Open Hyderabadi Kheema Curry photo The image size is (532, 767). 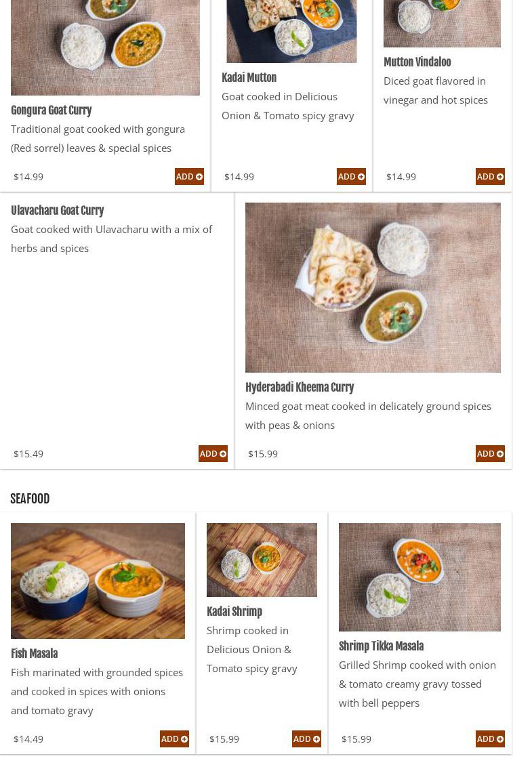373,287
